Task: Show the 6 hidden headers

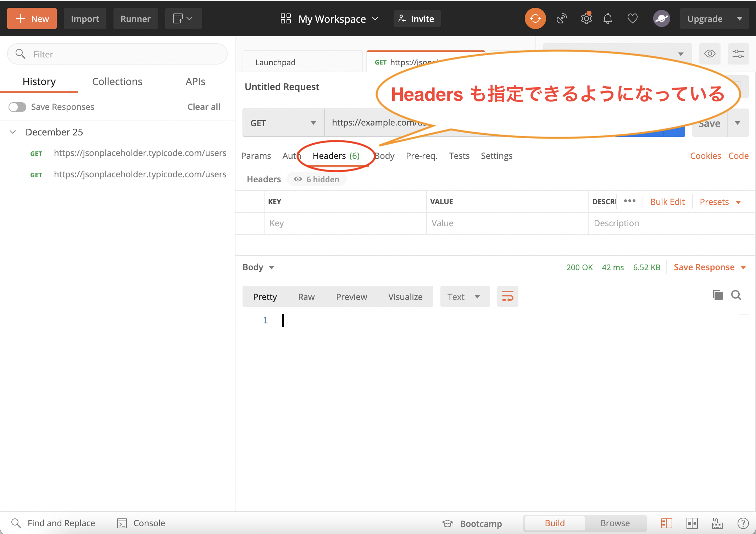Action: [316, 179]
